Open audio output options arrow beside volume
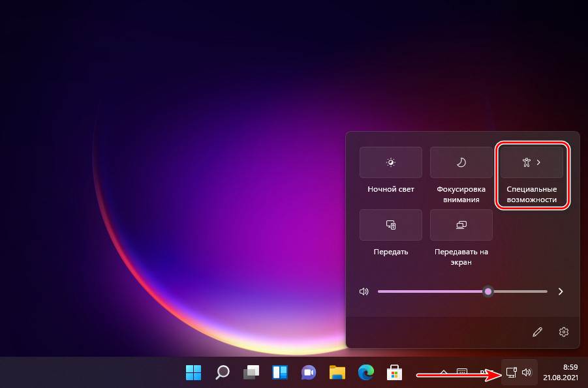 pyautogui.click(x=561, y=291)
